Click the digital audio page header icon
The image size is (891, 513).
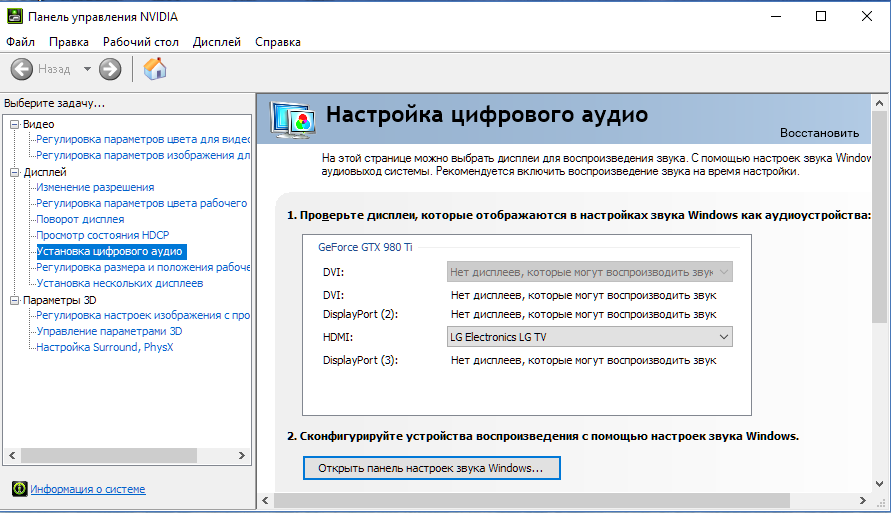[293, 120]
